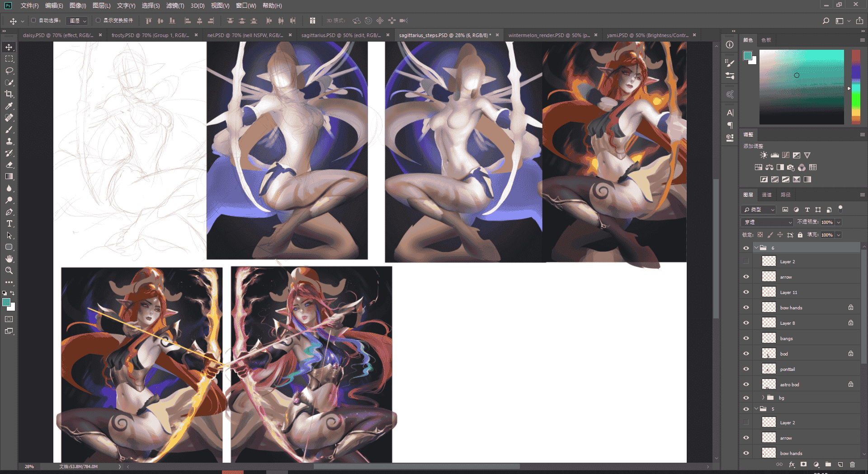
Task: Enable the auto-select checkbox
Action: (x=33, y=20)
